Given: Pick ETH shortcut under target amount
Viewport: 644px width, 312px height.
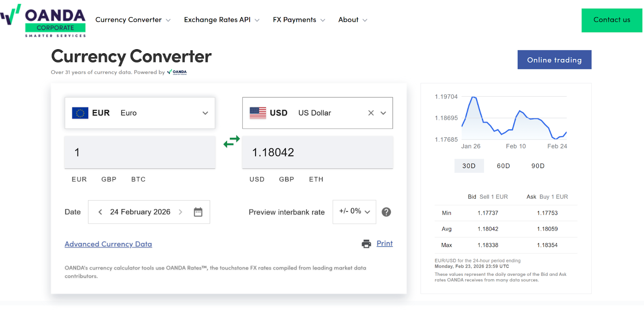Looking at the screenshot, I should pyautogui.click(x=316, y=179).
